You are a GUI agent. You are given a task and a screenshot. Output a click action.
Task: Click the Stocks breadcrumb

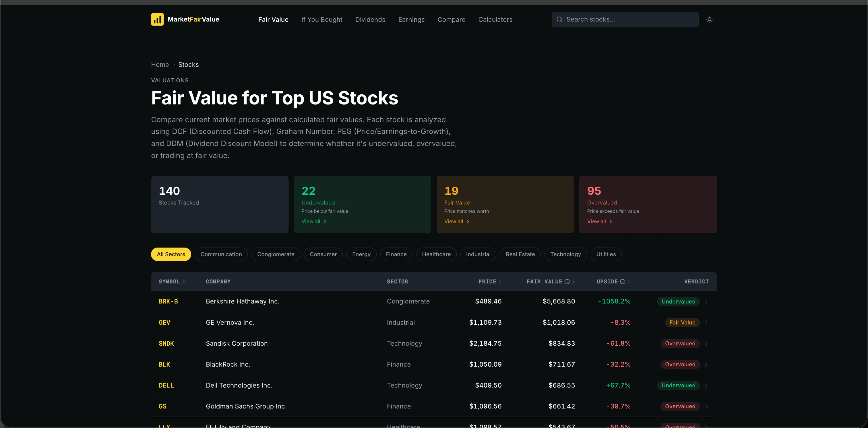coord(188,65)
